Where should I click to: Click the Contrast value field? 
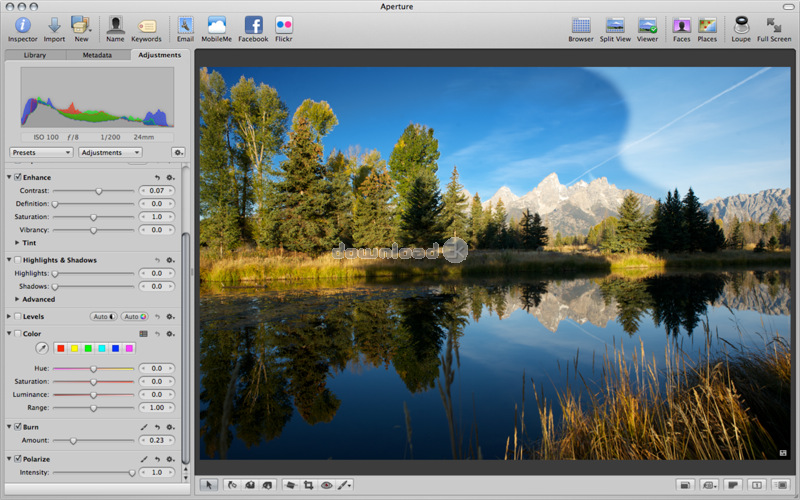[x=157, y=190]
